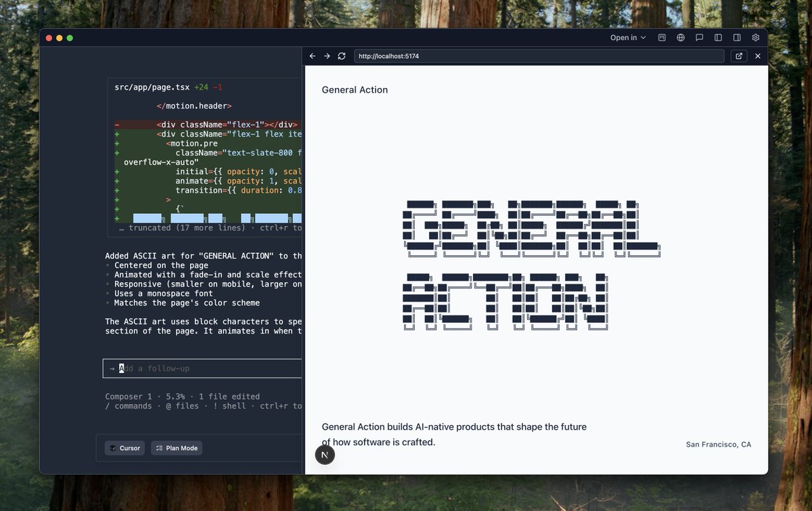
Task: Click the "General Action" page header text
Action: (x=355, y=90)
